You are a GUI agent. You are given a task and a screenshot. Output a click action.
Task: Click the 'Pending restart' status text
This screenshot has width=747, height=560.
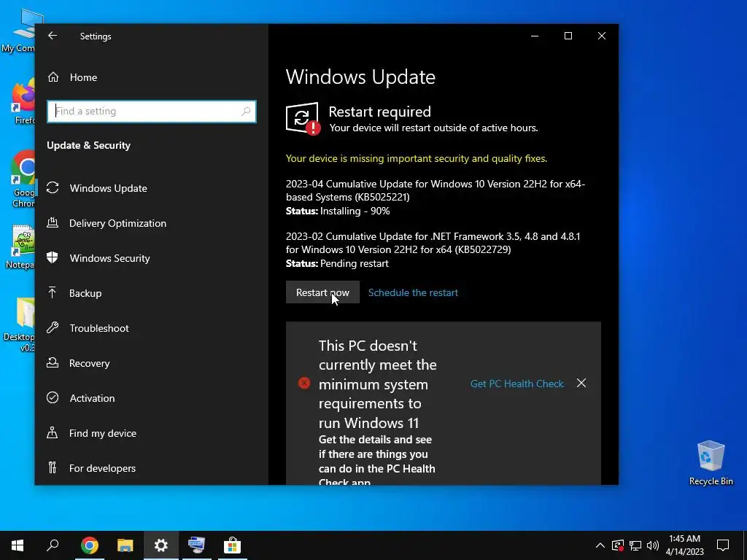(355, 263)
